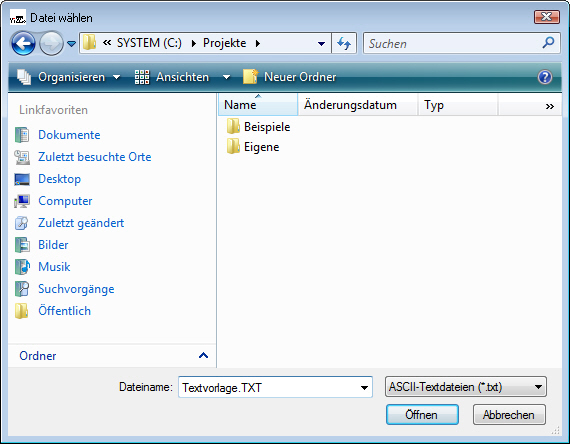Click the Abbrechen button

(x=509, y=415)
